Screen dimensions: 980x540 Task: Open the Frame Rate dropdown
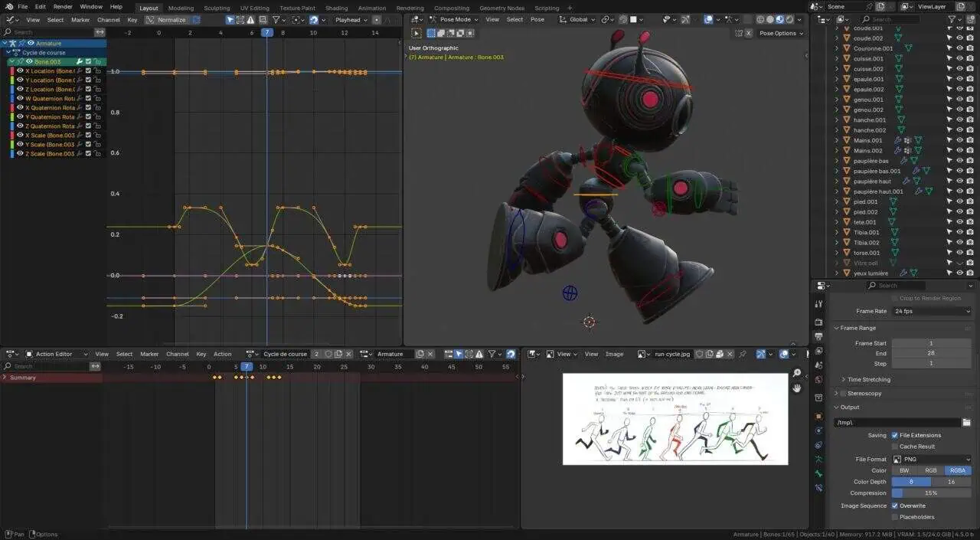[x=931, y=311]
